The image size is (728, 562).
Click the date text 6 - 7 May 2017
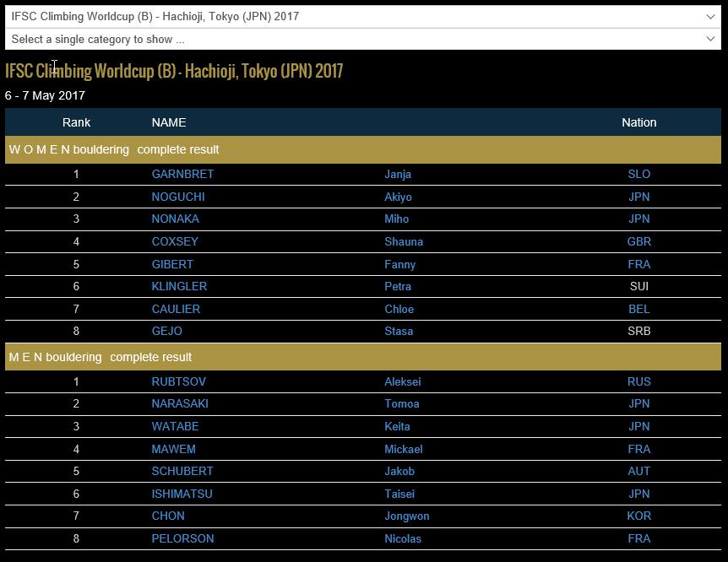[x=45, y=95]
